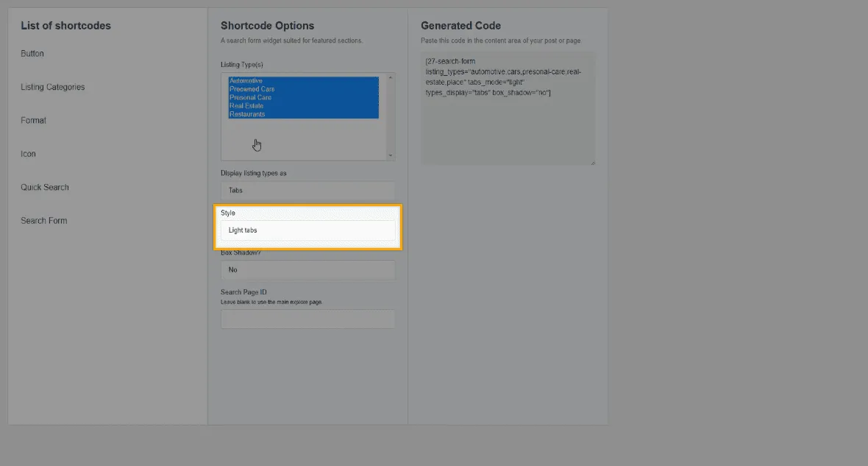Open the Format shortcode
Viewport: 868px width, 466px height.
pos(33,120)
